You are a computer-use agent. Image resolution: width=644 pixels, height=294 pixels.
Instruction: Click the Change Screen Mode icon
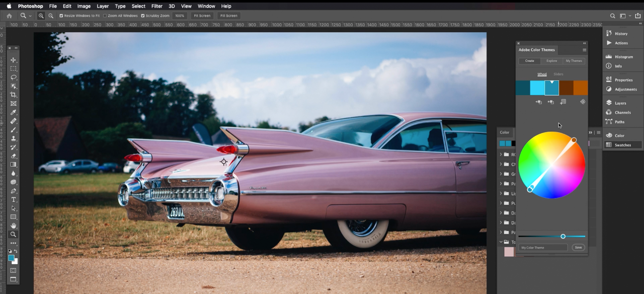(x=14, y=279)
